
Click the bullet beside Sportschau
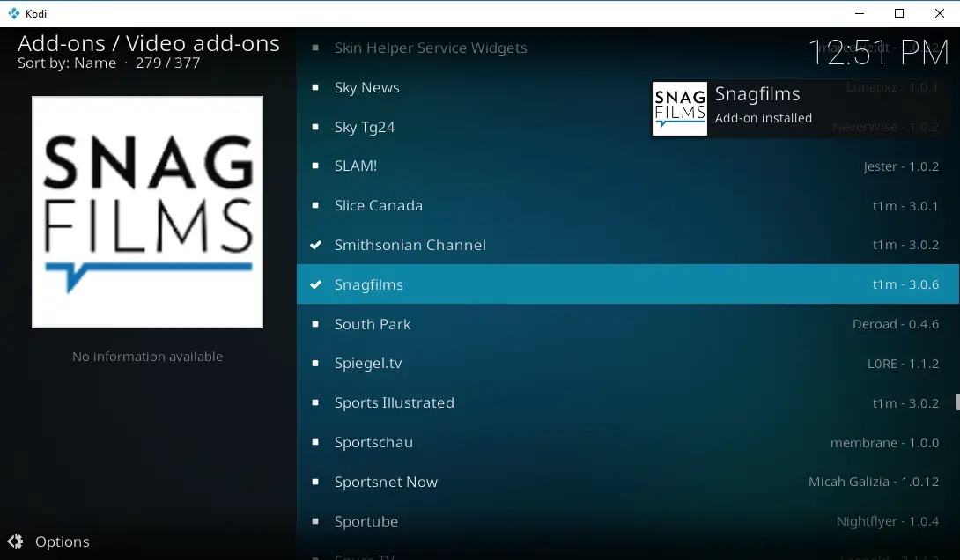pyautogui.click(x=315, y=442)
